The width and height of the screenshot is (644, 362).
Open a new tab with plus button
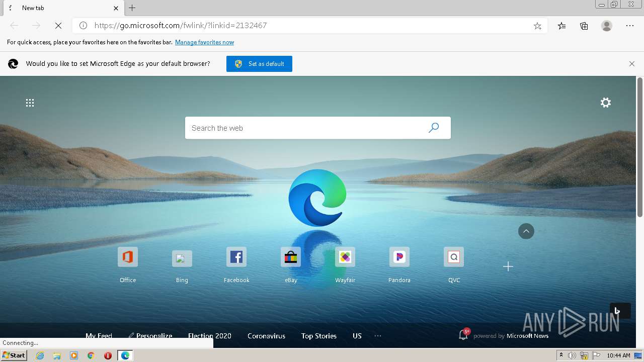coord(132,8)
